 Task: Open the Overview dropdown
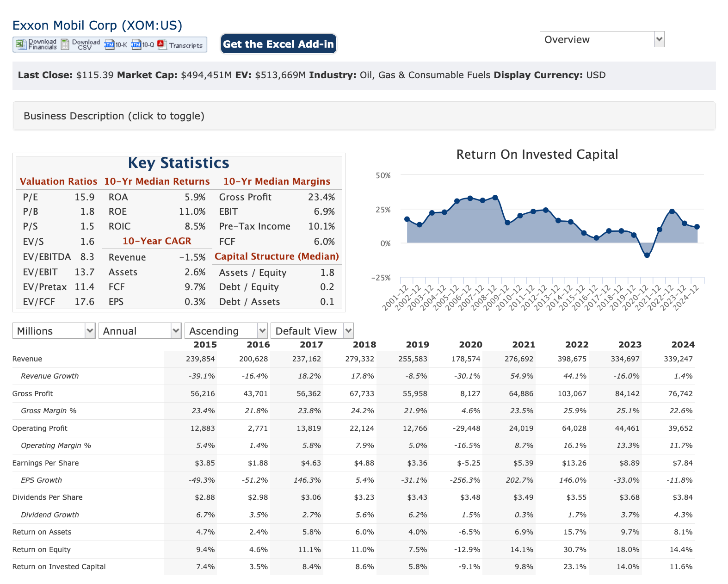[x=602, y=39]
